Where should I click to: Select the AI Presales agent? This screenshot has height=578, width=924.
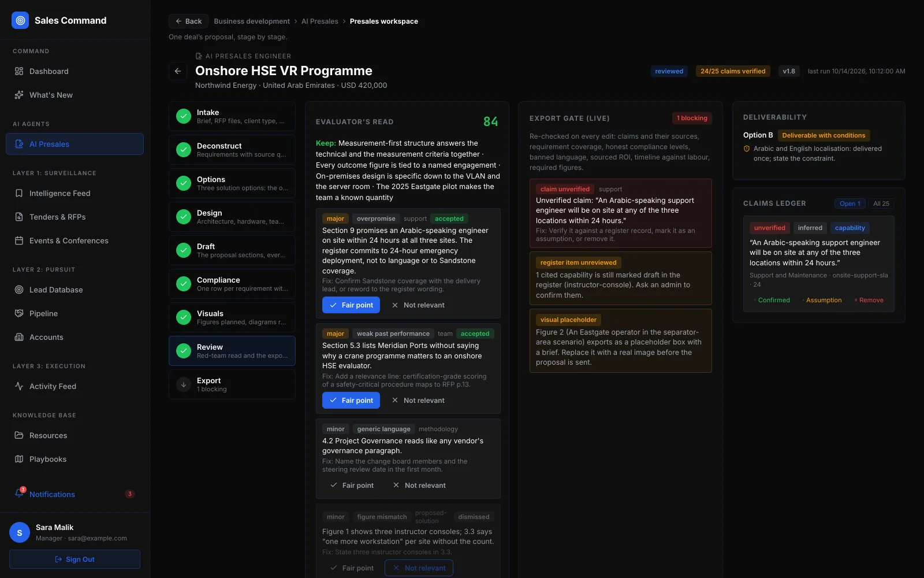pos(74,144)
